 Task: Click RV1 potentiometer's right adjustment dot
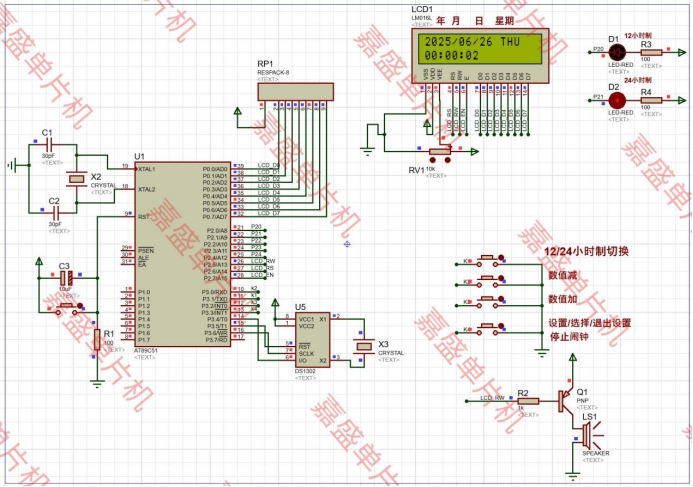[447, 160]
